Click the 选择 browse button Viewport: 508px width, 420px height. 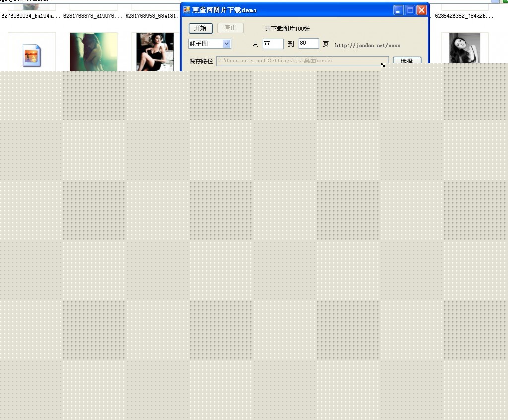(407, 60)
